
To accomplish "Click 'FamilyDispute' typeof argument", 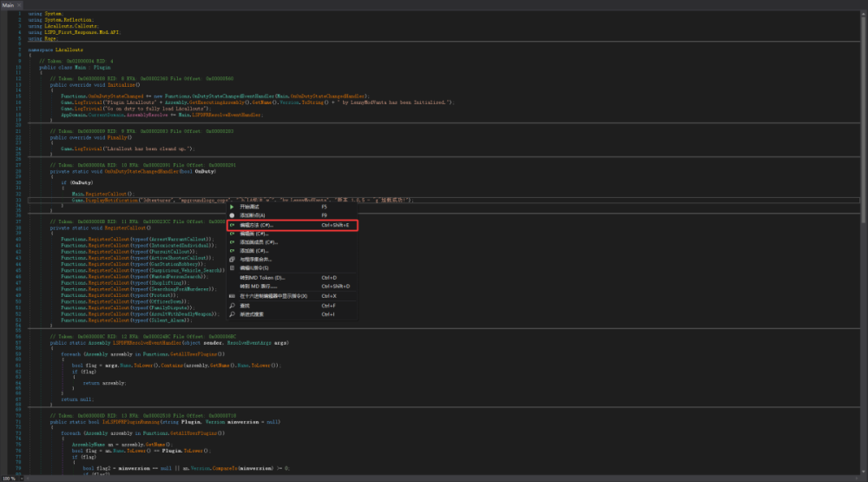I will point(169,308).
